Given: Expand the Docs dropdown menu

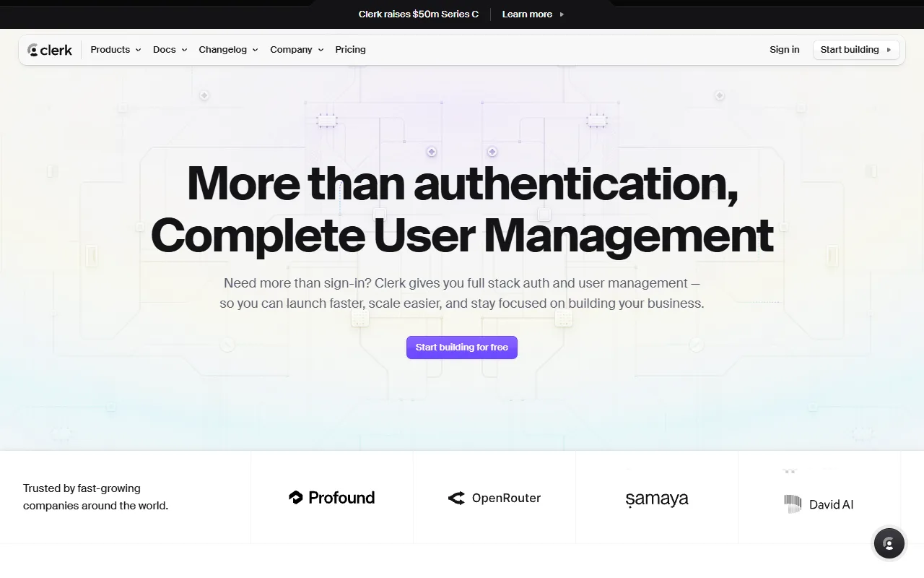Looking at the screenshot, I should tap(170, 50).
